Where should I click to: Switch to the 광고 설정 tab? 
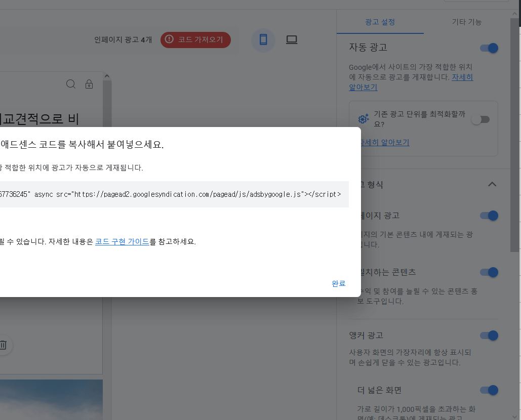pyautogui.click(x=380, y=22)
